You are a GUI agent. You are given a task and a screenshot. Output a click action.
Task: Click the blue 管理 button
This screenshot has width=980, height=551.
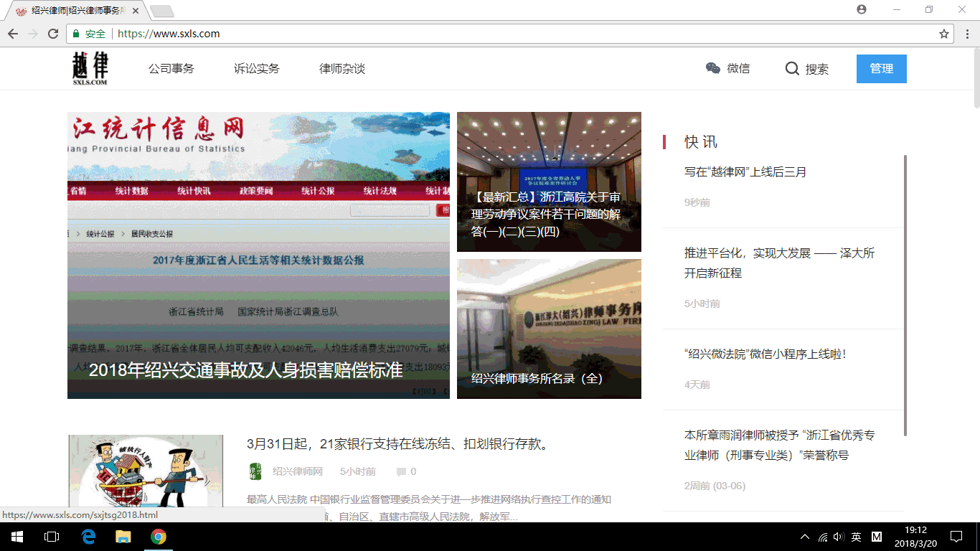coord(881,69)
